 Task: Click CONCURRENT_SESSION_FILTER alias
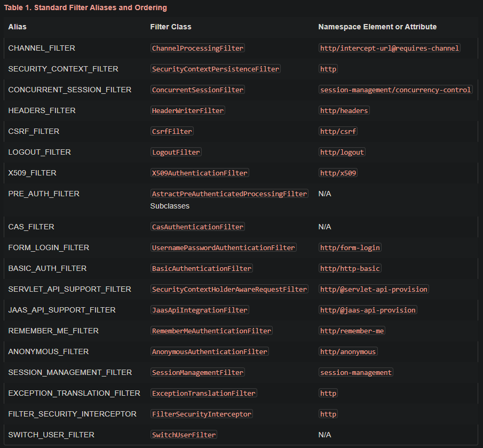[69, 90]
